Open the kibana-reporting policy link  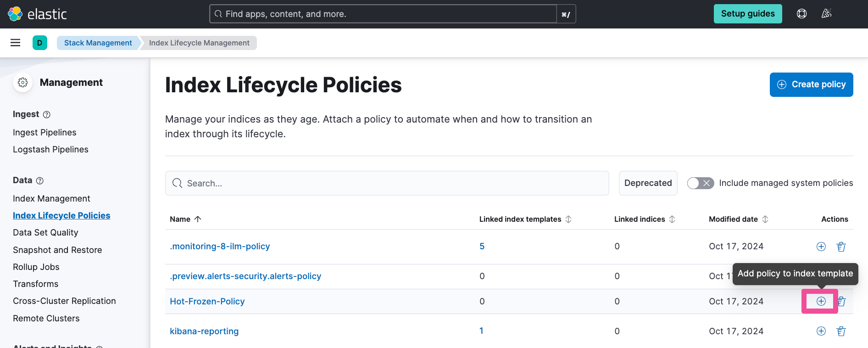(204, 331)
